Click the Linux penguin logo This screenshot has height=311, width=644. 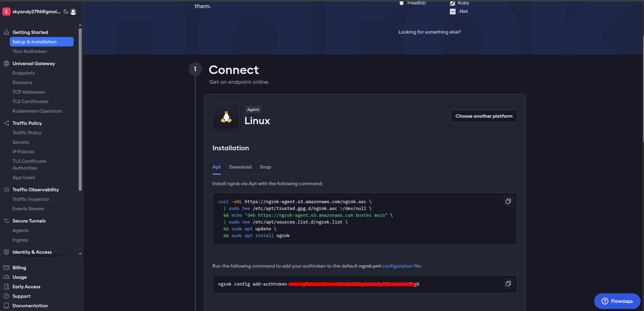pyautogui.click(x=226, y=116)
